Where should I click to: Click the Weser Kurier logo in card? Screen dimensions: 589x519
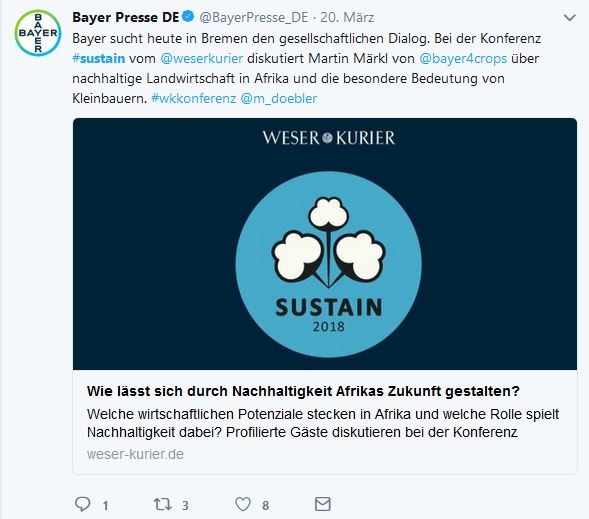coord(329,138)
